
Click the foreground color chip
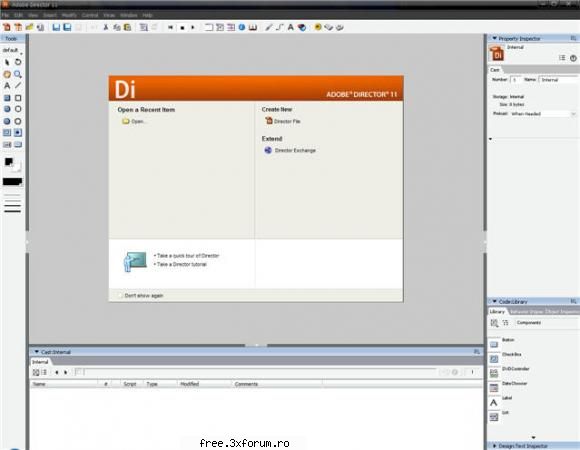tap(9, 162)
